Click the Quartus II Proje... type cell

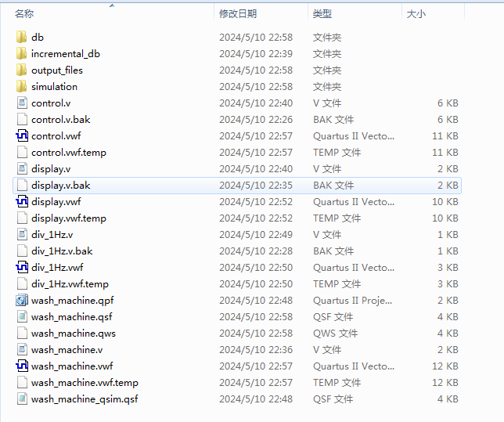[x=353, y=301]
